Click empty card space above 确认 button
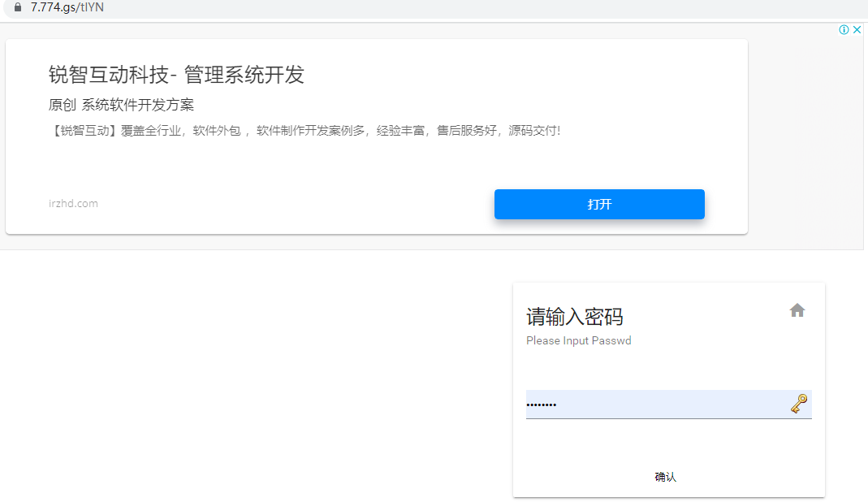This screenshot has width=868, height=502. click(x=666, y=443)
